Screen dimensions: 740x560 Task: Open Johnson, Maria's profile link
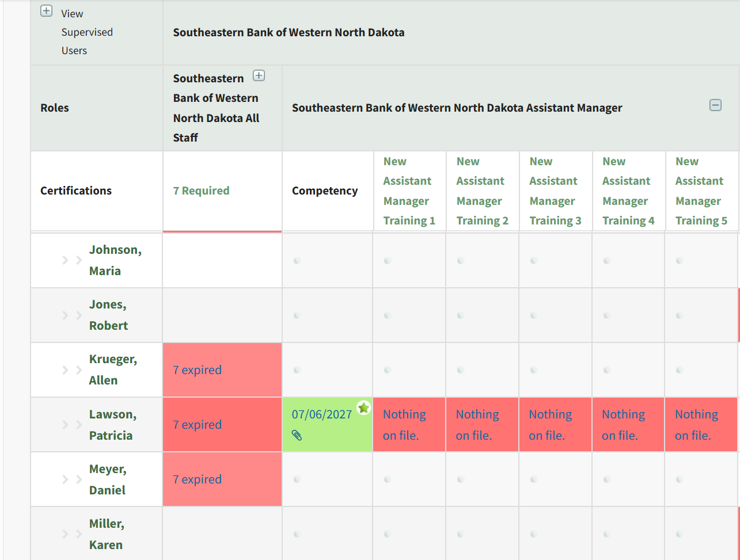click(x=115, y=260)
